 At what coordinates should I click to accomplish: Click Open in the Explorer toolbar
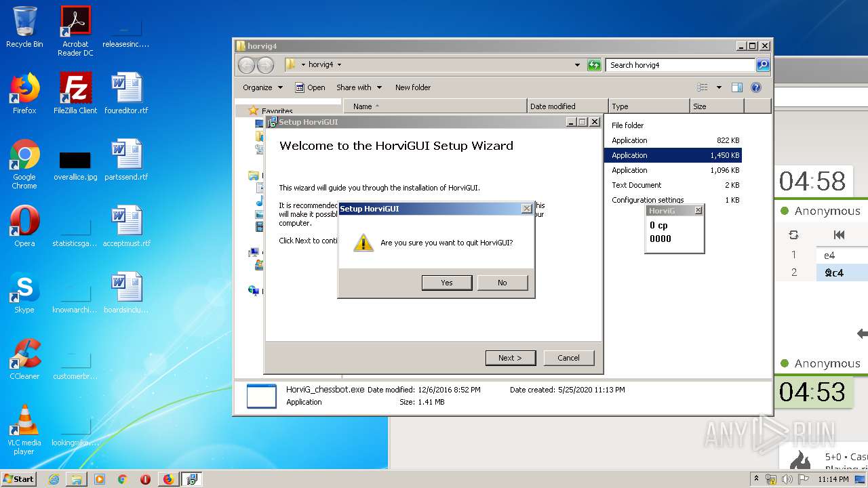pyautogui.click(x=310, y=87)
